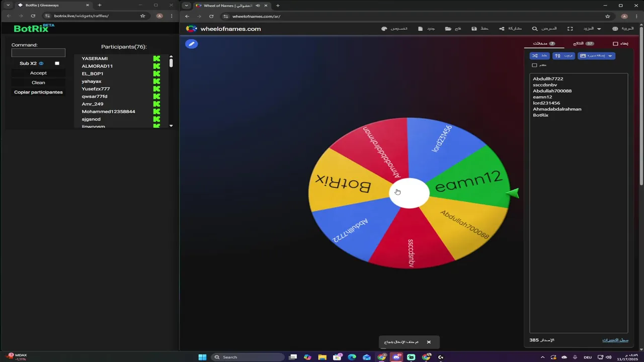Show hidden system tray icons
Viewport: 644px width, 362px height.
(542, 357)
